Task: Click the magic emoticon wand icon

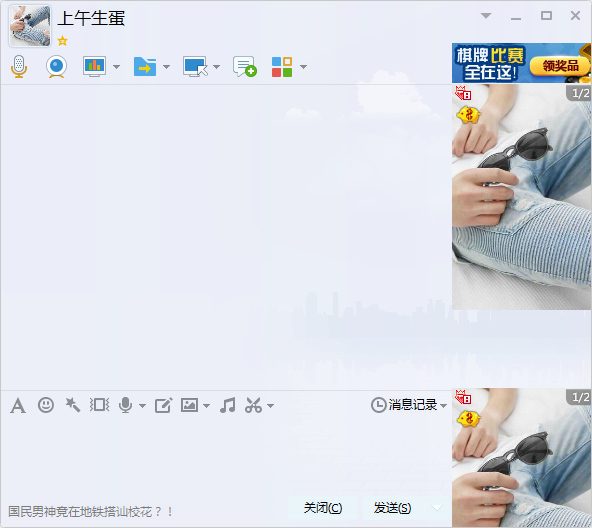Action: coord(72,405)
